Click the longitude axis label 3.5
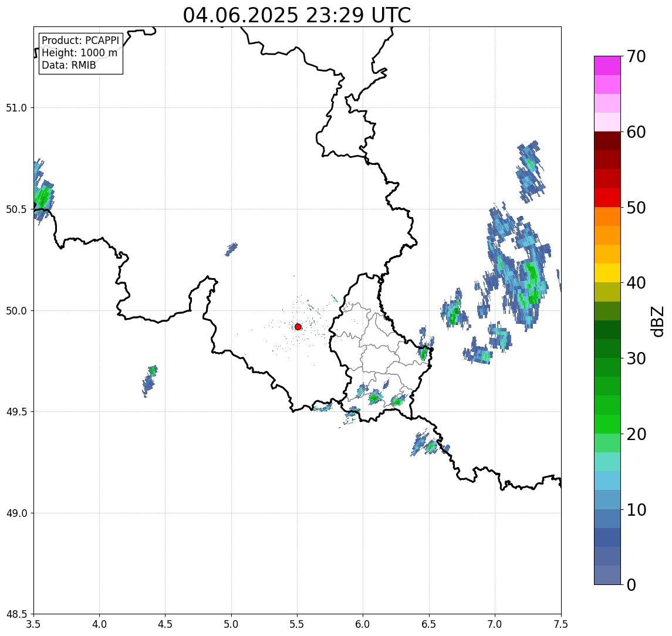The width and height of the screenshot is (672, 636). 33,624
